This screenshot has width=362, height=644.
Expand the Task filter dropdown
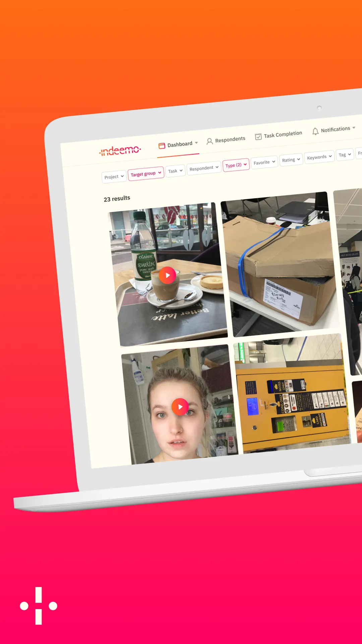[175, 171]
